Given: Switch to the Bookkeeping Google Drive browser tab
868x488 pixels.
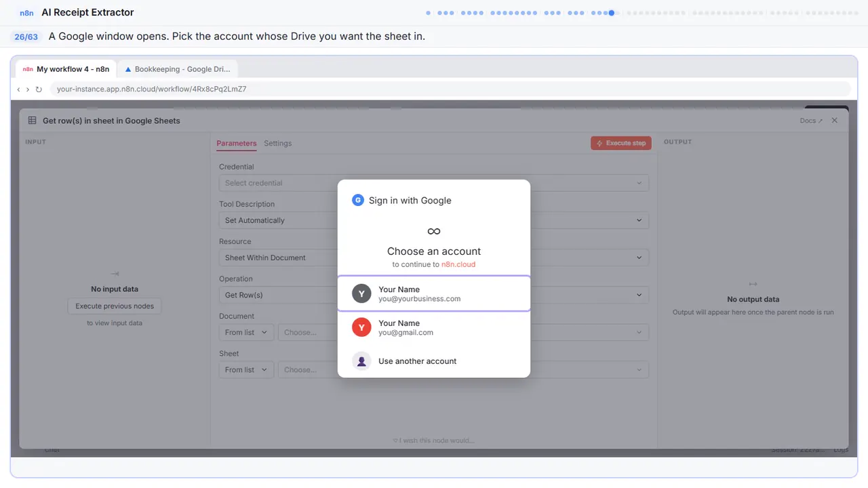Looking at the screenshot, I should (x=178, y=69).
